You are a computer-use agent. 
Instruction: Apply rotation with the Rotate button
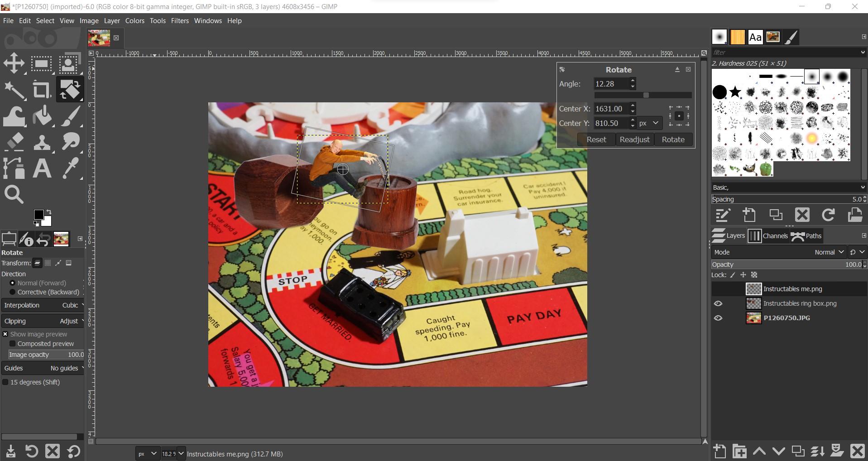673,139
